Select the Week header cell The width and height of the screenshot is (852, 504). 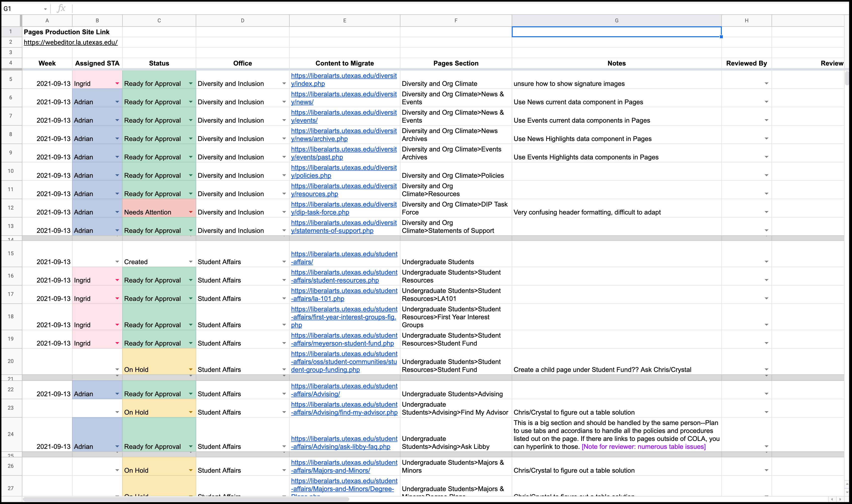[x=47, y=63]
